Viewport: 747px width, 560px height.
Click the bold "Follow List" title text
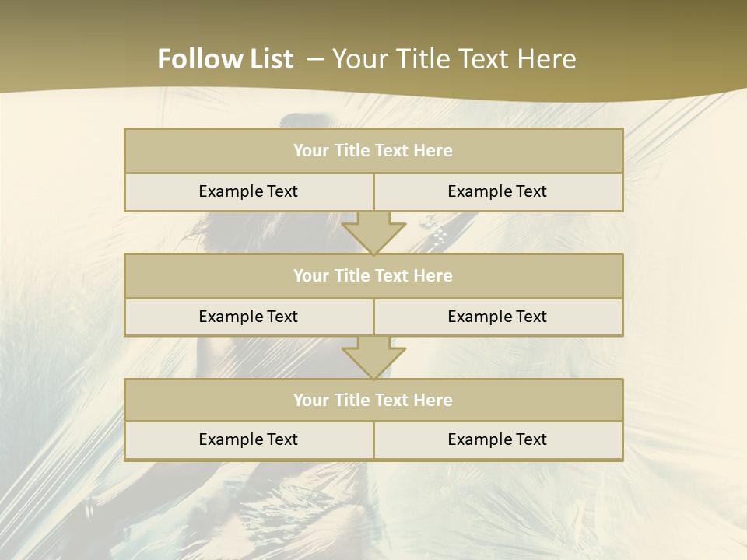[x=225, y=59]
